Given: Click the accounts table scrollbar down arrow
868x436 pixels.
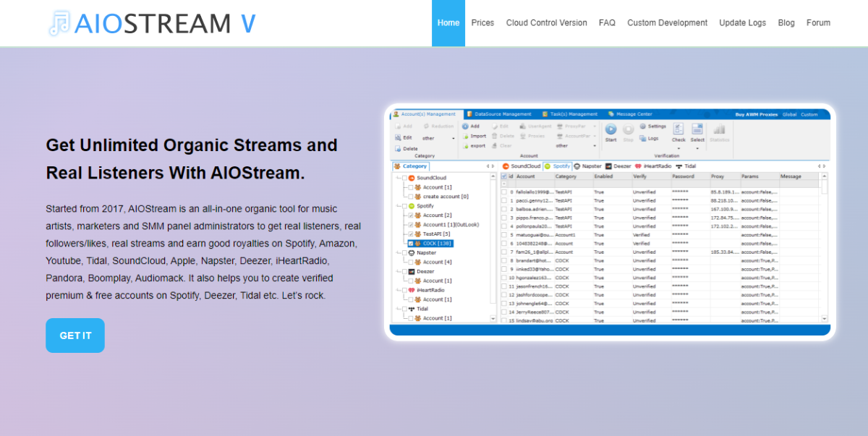Looking at the screenshot, I should pyautogui.click(x=825, y=319).
